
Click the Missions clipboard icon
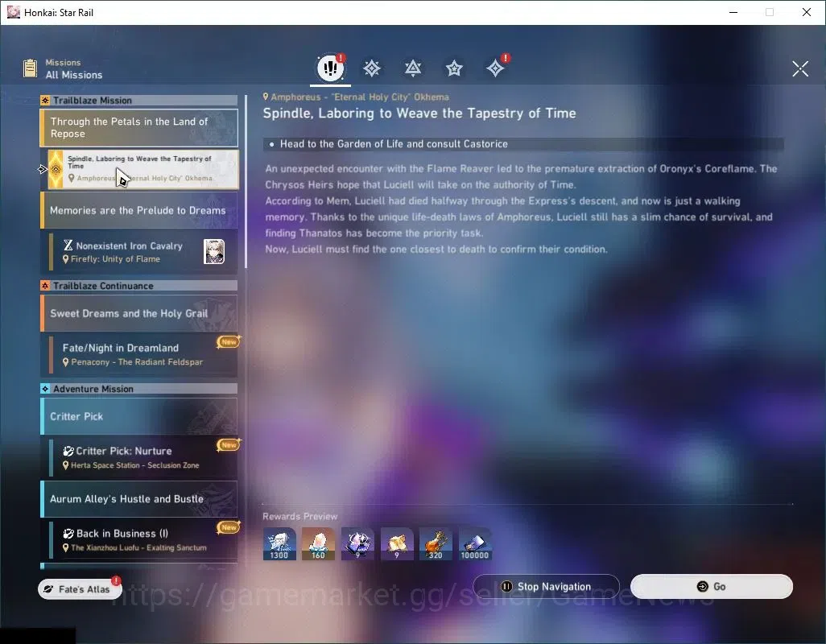[x=30, y=68]
